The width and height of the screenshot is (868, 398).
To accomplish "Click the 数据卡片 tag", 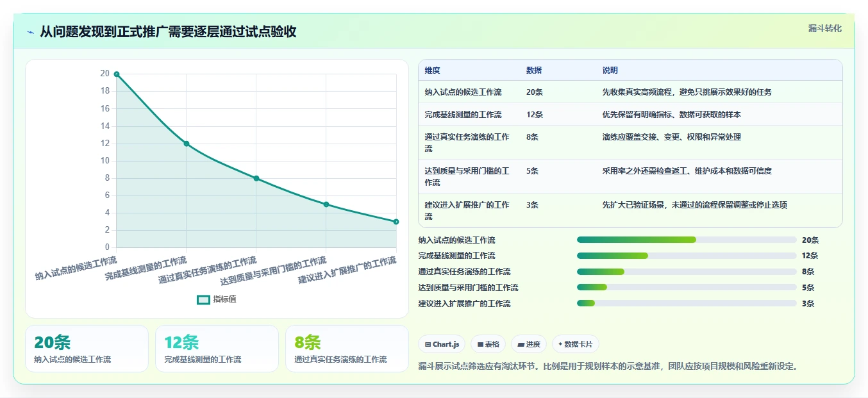I will point(576,344).
